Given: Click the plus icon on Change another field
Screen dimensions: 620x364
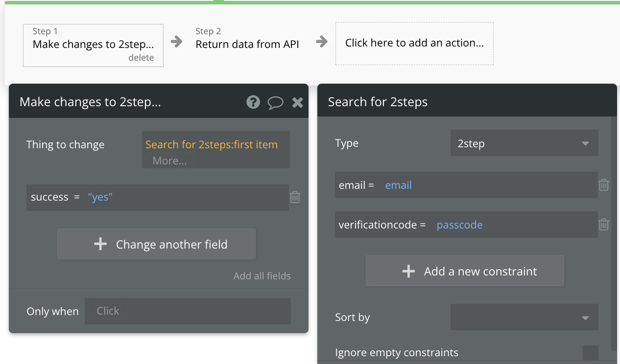Looking at the screenshot, I should [x=100, y=244].
